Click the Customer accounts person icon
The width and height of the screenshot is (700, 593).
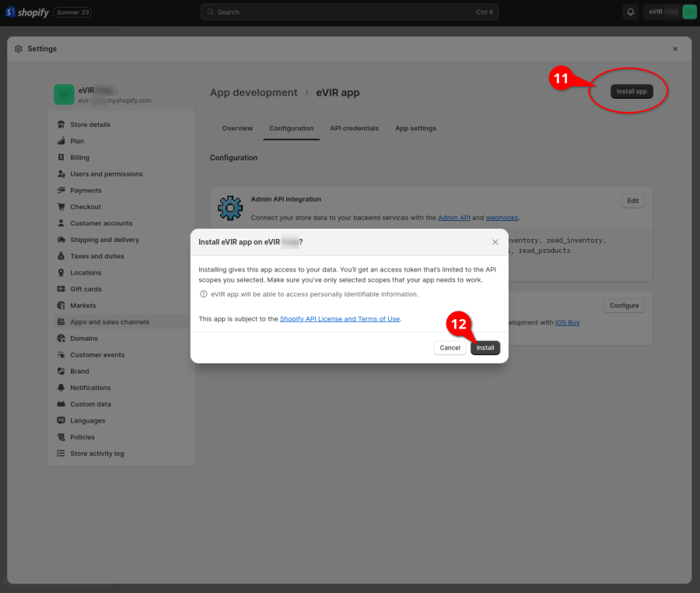[61, 223]
